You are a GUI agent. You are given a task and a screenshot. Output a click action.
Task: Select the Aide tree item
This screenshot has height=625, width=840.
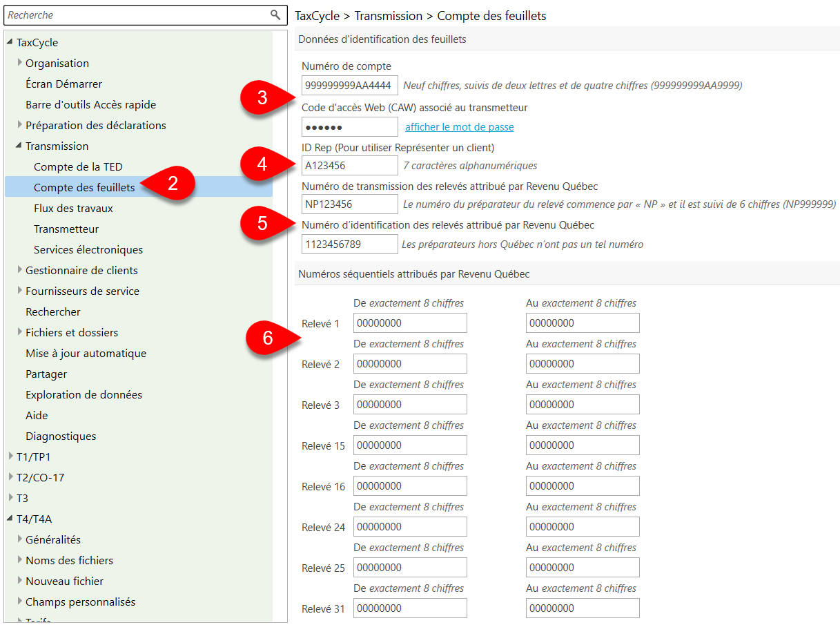(x=37, y=415)
